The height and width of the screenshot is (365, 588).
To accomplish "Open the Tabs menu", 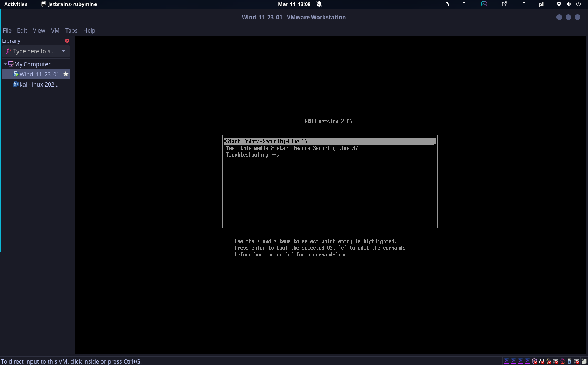I will pos(71,30).
